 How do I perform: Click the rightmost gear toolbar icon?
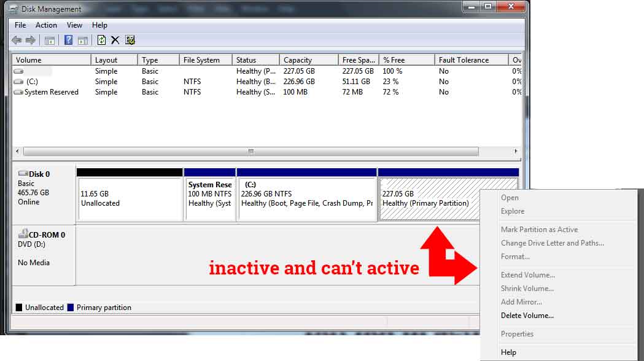(129, 40)
